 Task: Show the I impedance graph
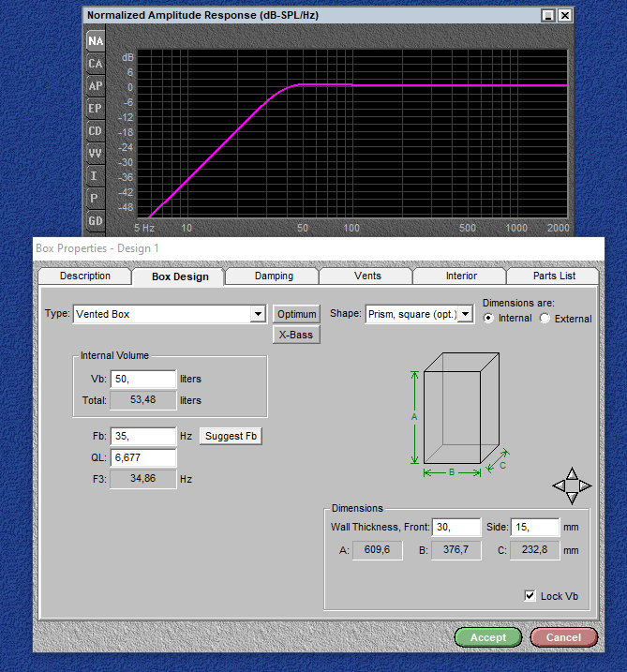[96, 176]
